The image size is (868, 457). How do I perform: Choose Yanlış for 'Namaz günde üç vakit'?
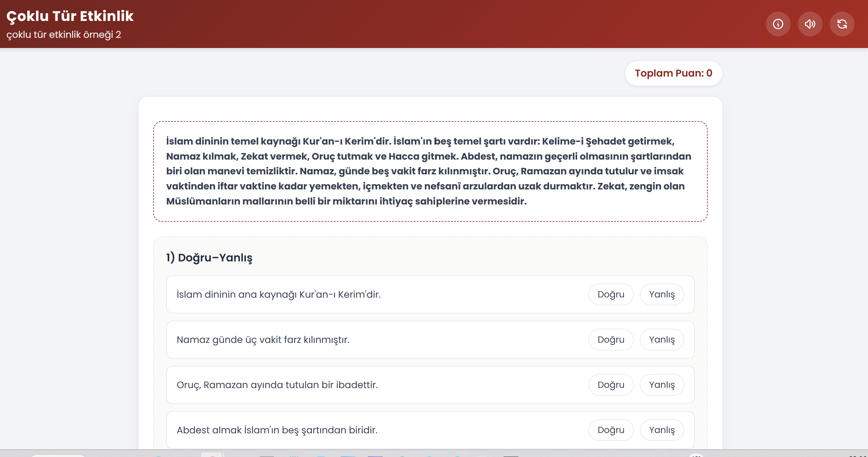(x=662, y=340)
